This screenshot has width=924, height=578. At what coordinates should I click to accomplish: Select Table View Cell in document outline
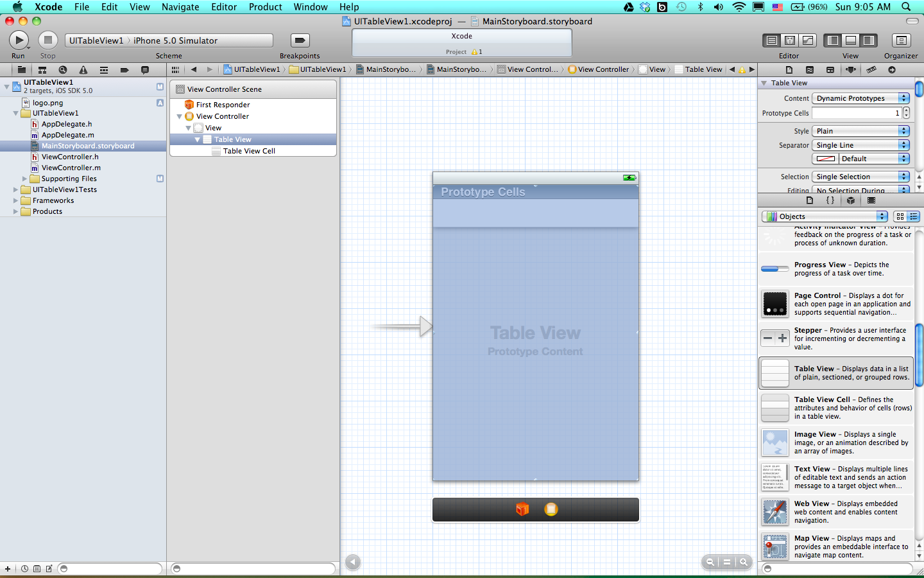tap(249, 151)
